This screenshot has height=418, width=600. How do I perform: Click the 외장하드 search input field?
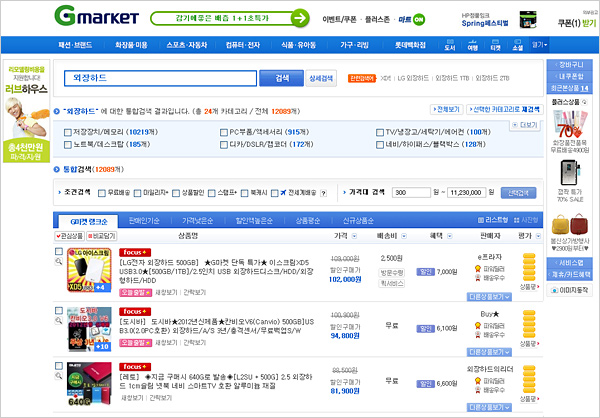coord(160,78)
